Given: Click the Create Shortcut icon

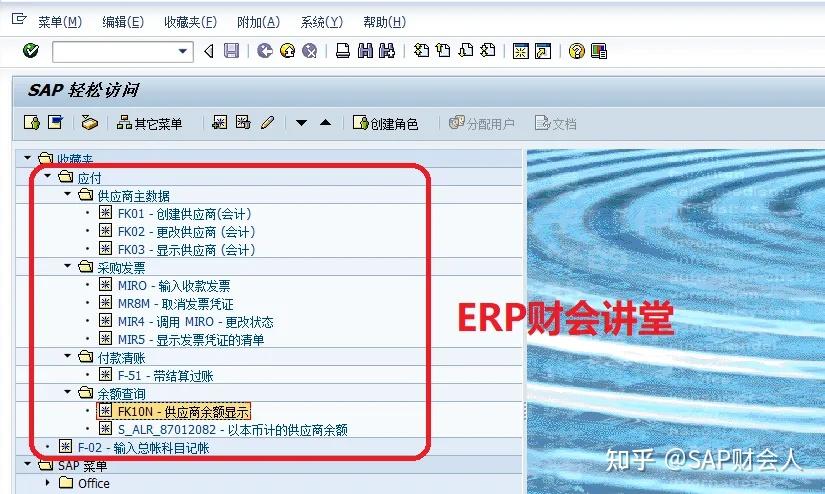Looking at the screenshot, I should point(543,51).
